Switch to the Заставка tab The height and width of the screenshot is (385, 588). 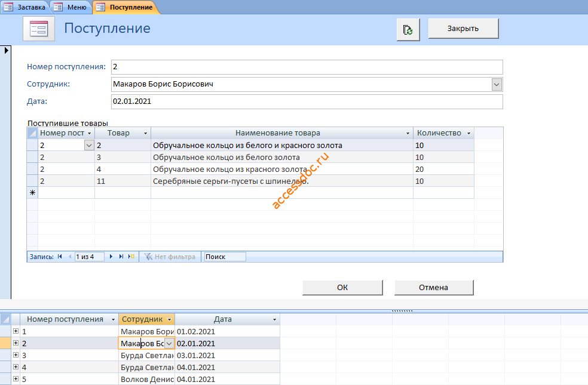point(24,7)
